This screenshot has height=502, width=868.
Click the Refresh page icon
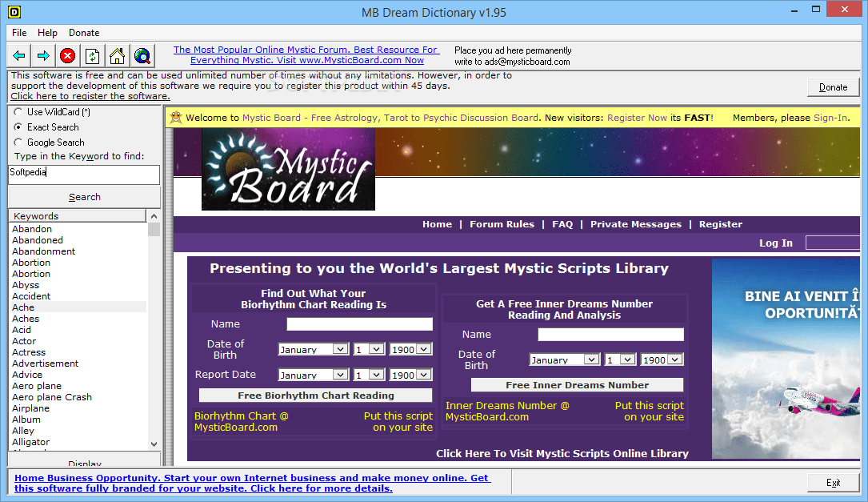tap(92, 55)
